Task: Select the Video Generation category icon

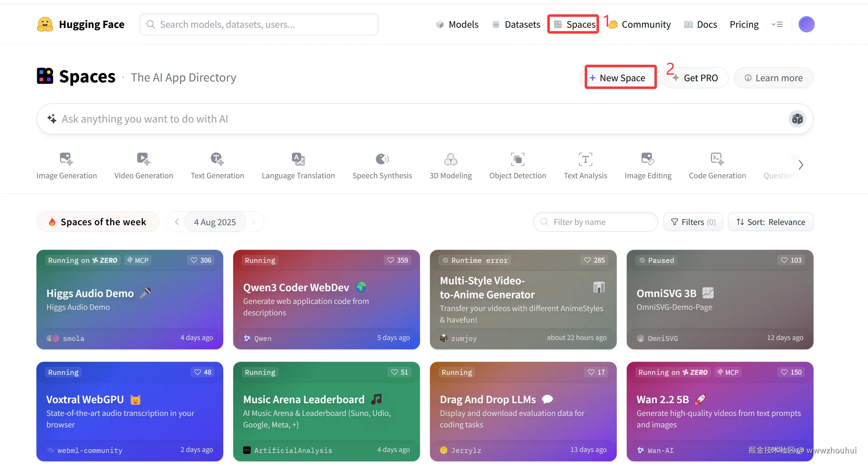Action: [x=144, y=159]
